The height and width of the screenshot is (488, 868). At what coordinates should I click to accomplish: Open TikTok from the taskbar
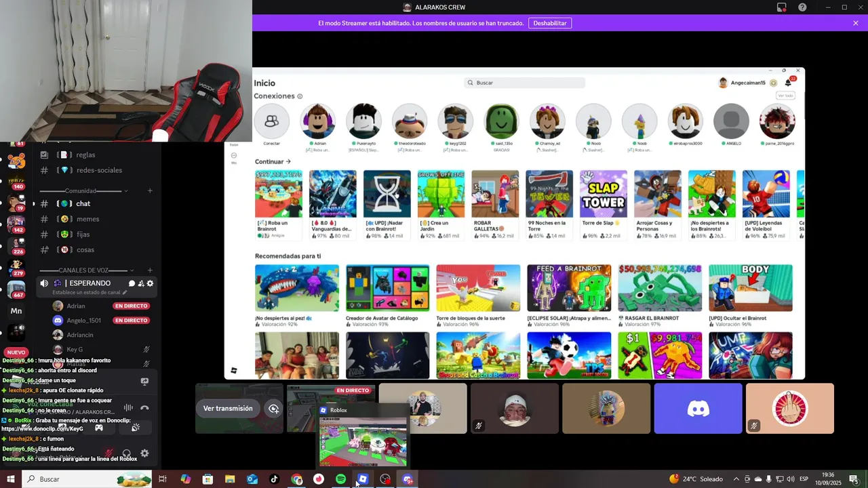[274, 479]
